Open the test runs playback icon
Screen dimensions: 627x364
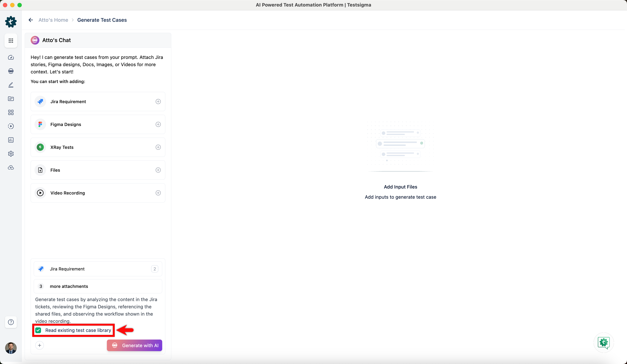[x=11, y=126]
